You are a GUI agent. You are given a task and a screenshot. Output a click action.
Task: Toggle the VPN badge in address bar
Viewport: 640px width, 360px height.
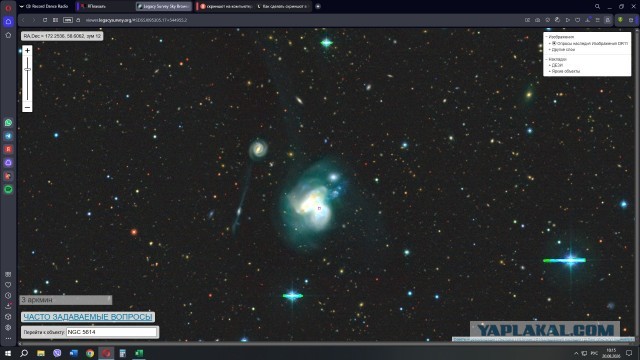tap(68, 20)
